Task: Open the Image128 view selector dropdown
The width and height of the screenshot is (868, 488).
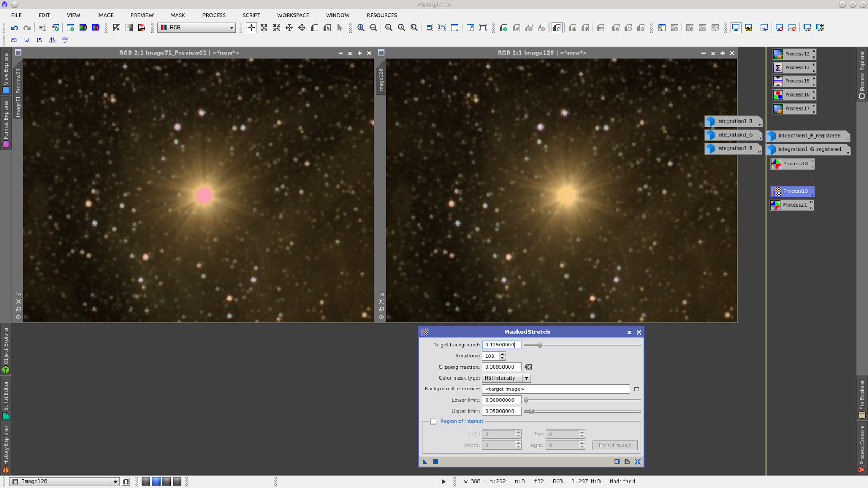Action: (x=115, y=481)
